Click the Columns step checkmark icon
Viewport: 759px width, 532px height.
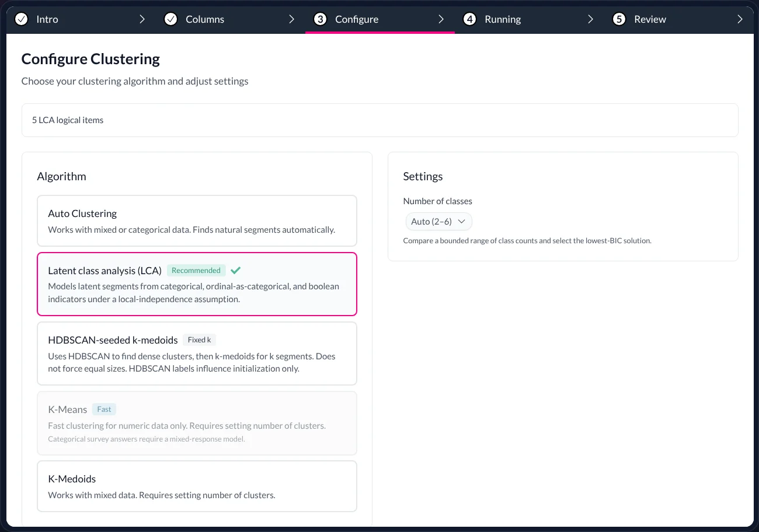170,19
